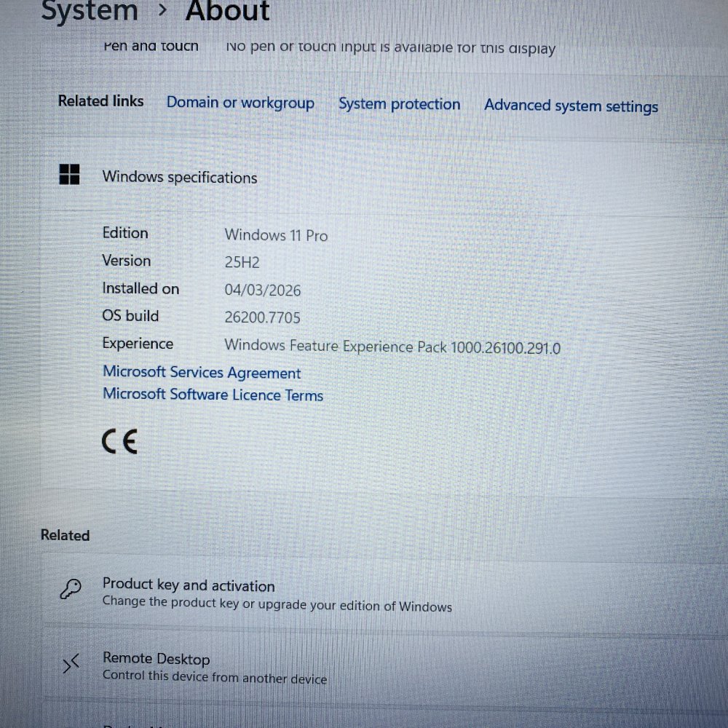Collapse the Windows specifications section header
Image resolution: width=728 pixels, height=728 pixels.
click(384, 176)
